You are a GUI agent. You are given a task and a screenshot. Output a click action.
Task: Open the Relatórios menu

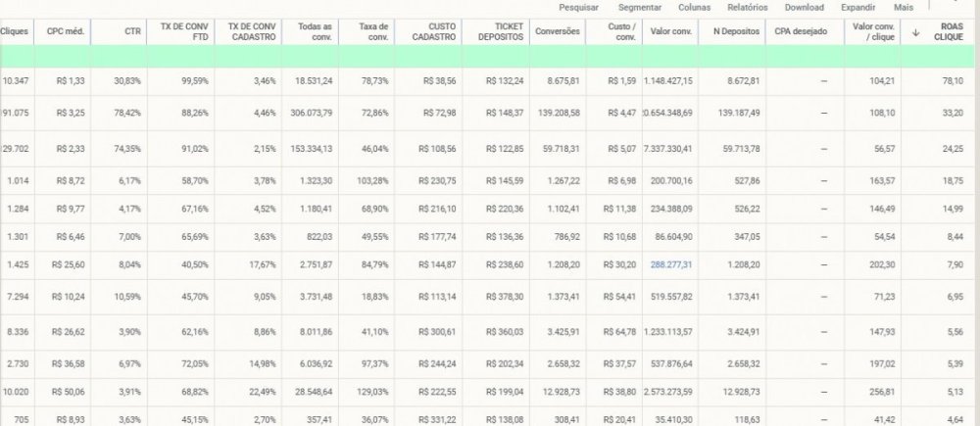click(747, 8)
